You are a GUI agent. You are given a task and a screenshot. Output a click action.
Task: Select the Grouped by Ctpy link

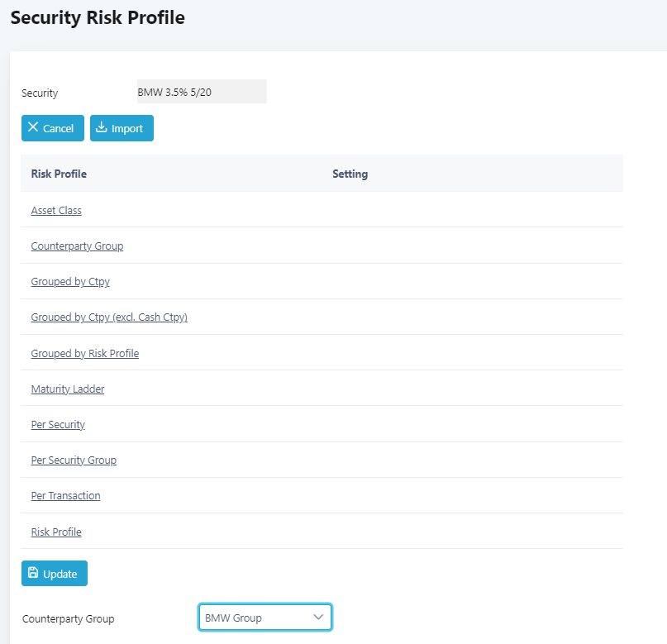(70, 282)
